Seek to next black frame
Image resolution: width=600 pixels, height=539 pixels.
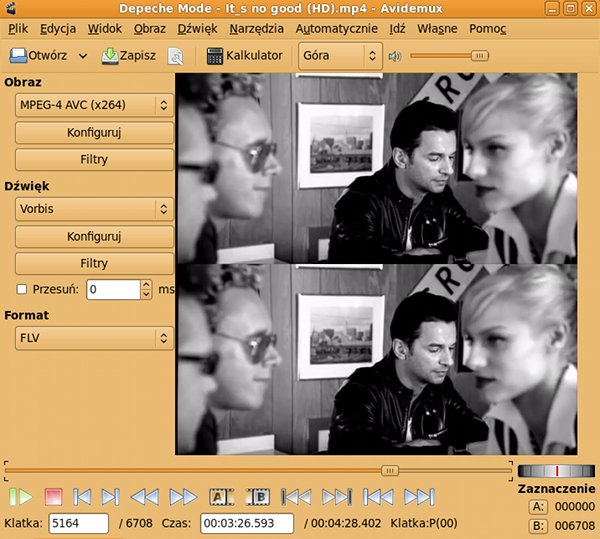tap(337, 497)
